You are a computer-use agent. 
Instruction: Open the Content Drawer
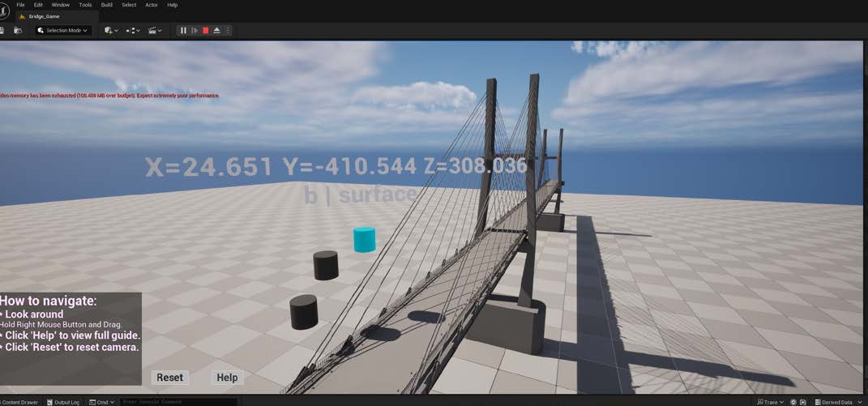(x=20, y=402)
